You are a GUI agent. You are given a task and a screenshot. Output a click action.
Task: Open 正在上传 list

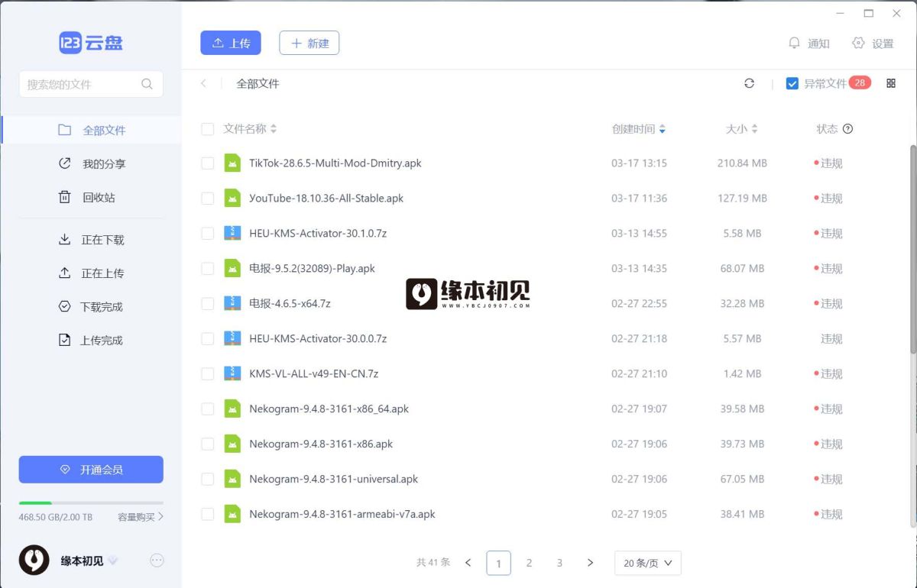pos(92,273)
